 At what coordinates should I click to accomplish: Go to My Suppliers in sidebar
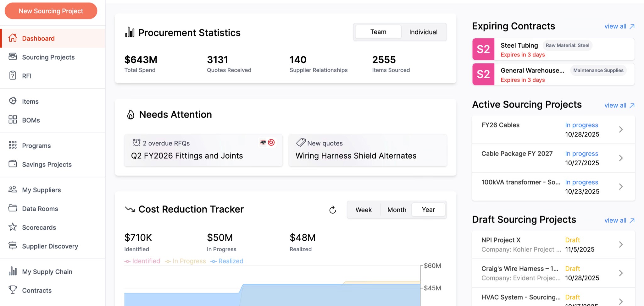[53, 190]
